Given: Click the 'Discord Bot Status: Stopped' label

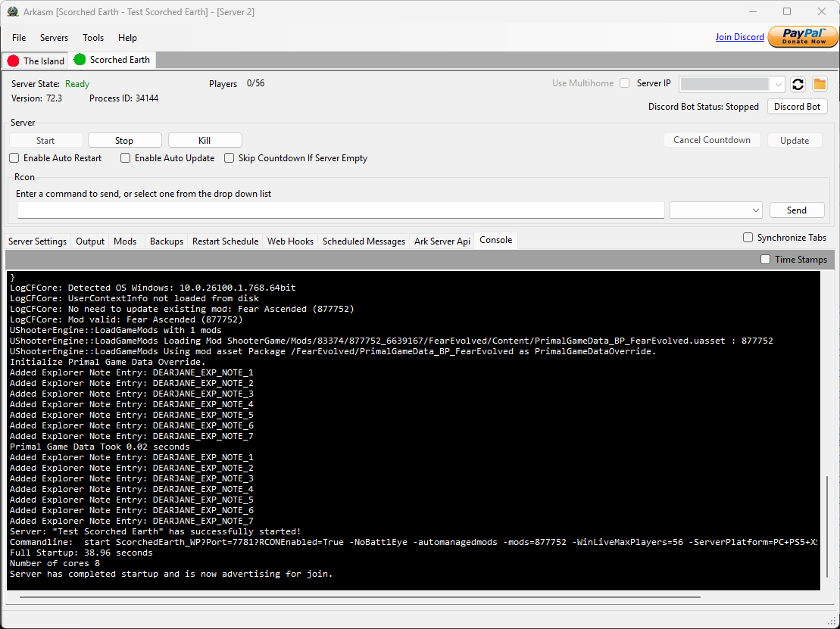Looking at the screenshot, I should point(704,107).
